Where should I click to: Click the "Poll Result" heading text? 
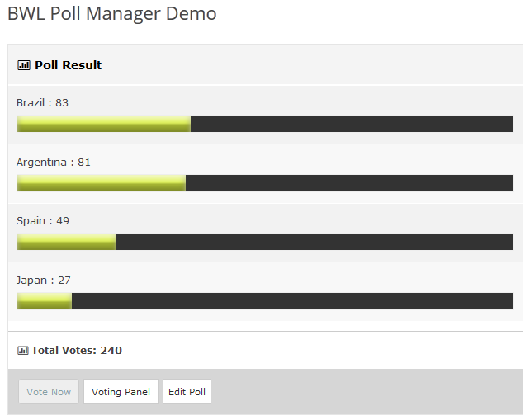[x=68, y=65]
